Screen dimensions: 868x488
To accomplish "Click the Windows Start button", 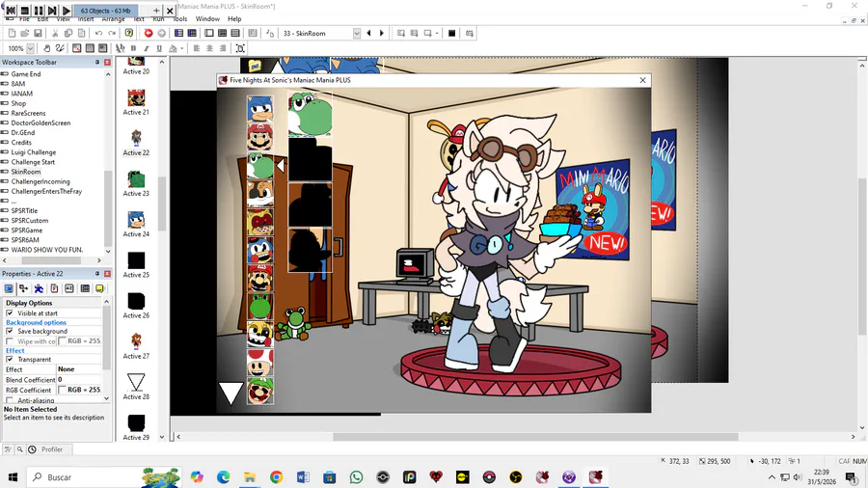I will (14, 477).
